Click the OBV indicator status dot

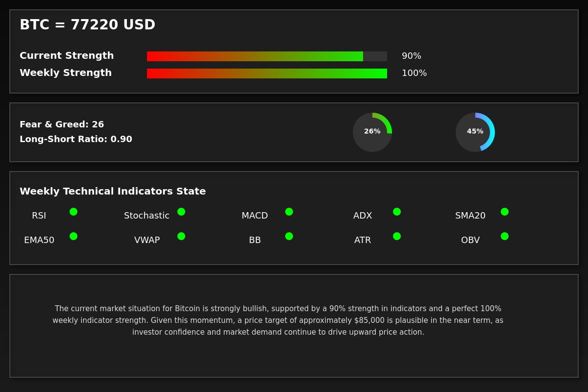tap(505, 236)
